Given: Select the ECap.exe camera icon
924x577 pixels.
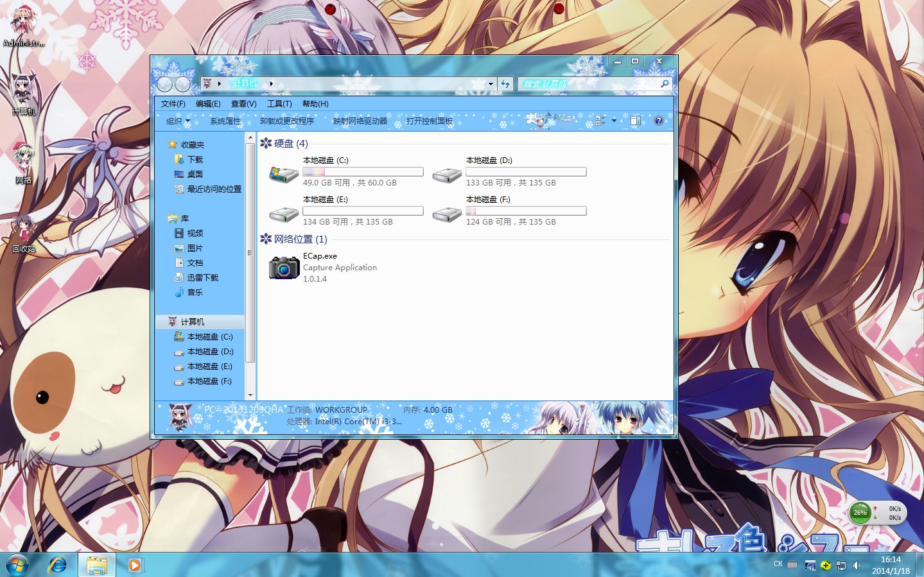Looking at the screenshot, I should point(284,267).
